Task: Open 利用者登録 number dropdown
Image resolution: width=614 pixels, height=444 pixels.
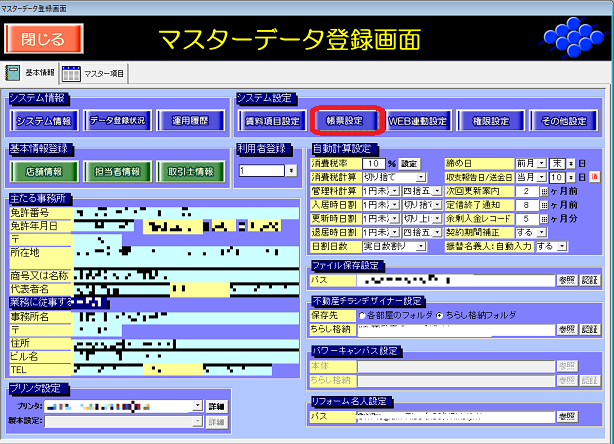Action: (291, 171)
